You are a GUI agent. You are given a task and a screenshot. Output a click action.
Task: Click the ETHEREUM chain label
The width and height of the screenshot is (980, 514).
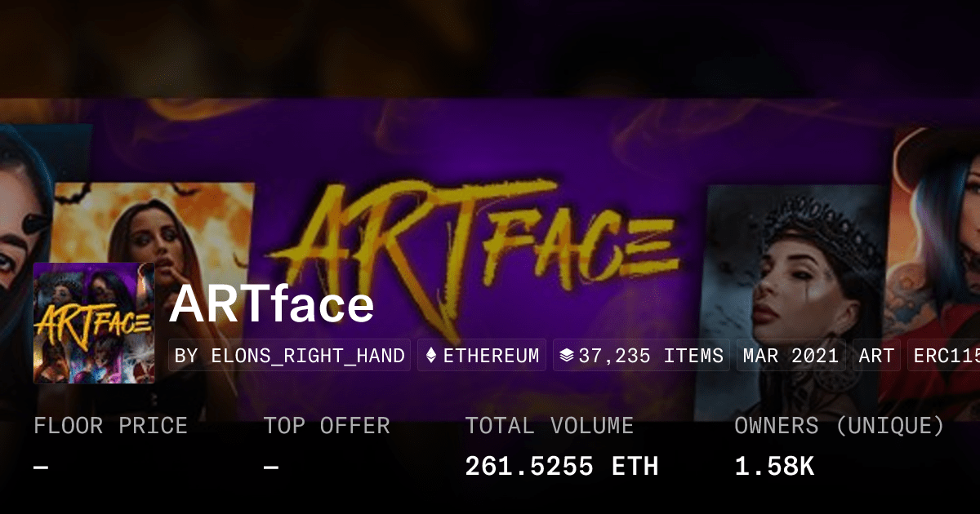click(491, 356)
